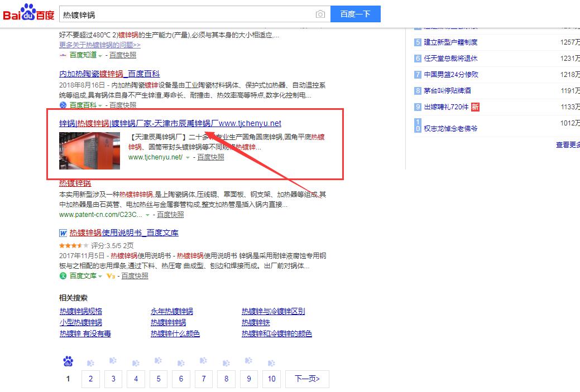Click the 百度百科 source icon
This screenshot has width=580, height=392.
[x=63, y=105]
